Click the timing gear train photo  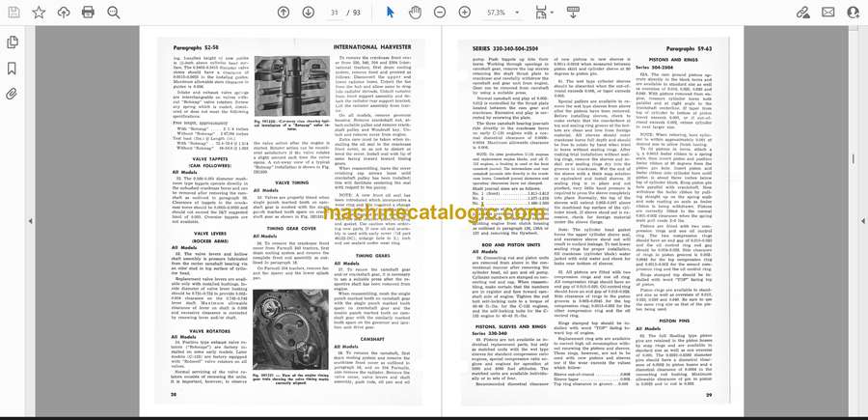click(x=290, y=329)
